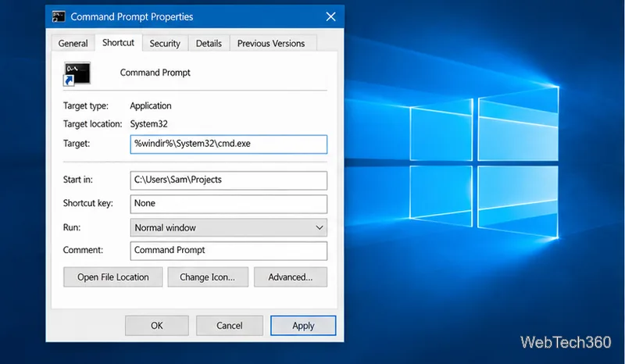Click the Command Prompt icon in title bar
The image size is (625, 364).
[x=59, y=16]
